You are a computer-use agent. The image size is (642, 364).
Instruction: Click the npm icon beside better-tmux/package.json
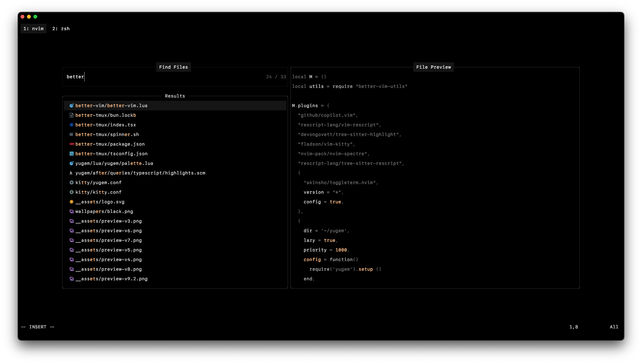[72, 144]
